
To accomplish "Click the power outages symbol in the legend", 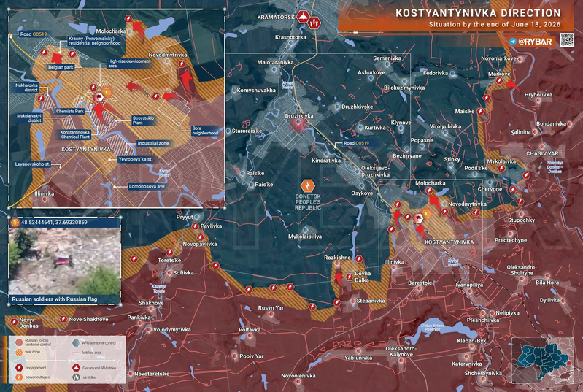I will [19, 377].
